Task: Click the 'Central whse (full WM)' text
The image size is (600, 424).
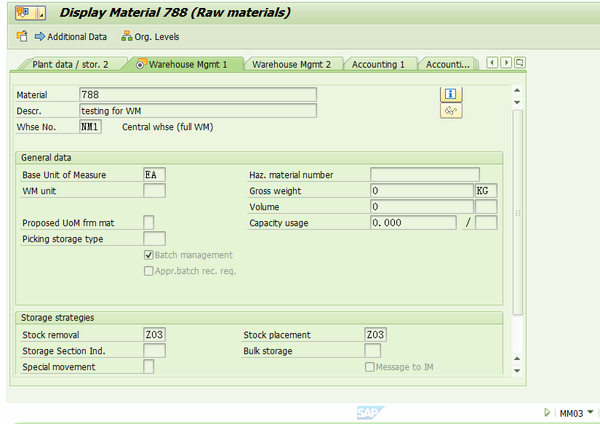Action: [168, 127]
